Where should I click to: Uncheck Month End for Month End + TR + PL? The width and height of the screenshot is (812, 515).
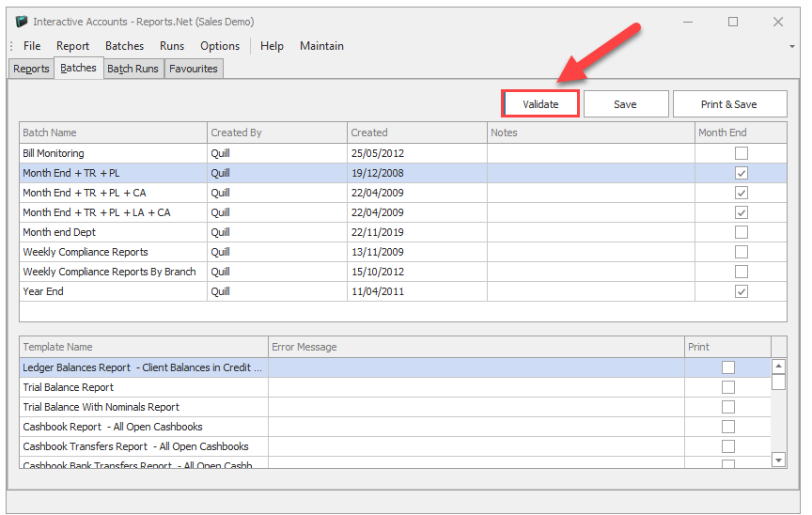[742, 173]
